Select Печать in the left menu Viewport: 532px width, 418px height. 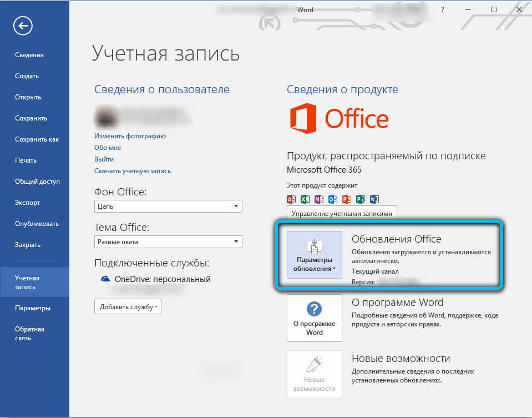pos(26,160)
